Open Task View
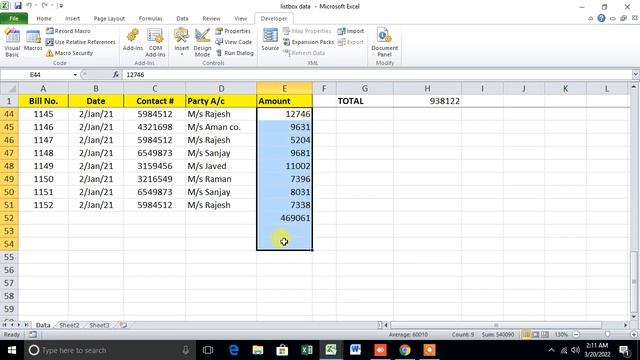Screen dimensions: 640x360 (208, 350)
